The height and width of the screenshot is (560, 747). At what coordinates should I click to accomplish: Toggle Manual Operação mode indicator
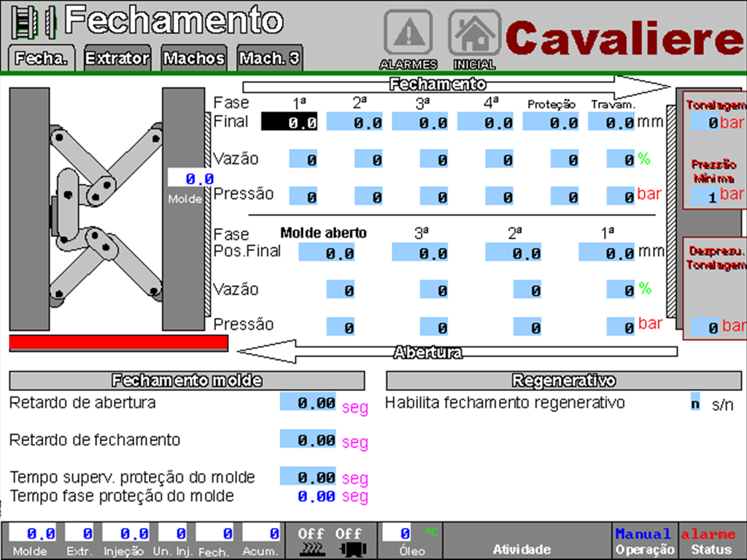click(644, 541)
